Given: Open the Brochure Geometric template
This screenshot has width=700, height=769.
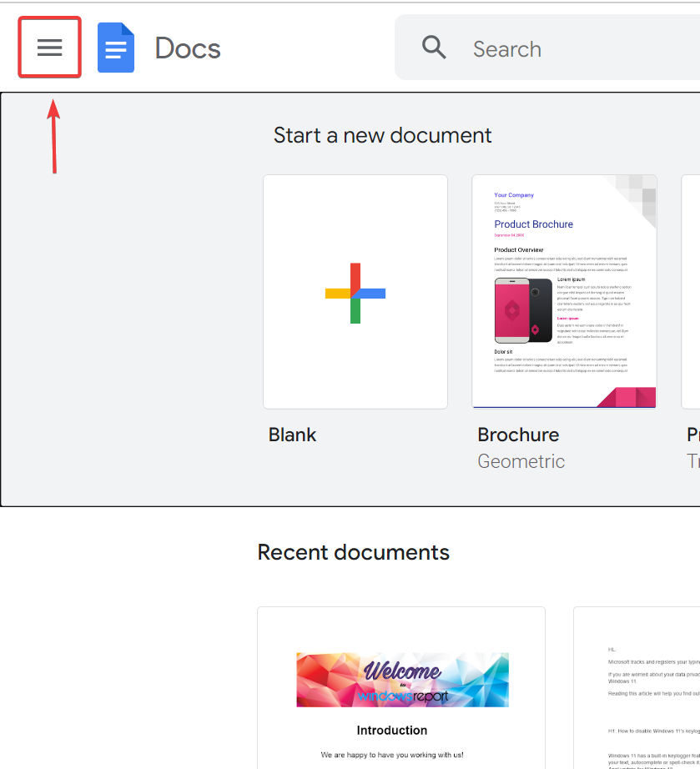Looking at the screenshot, I should click(x=564, y=292).
